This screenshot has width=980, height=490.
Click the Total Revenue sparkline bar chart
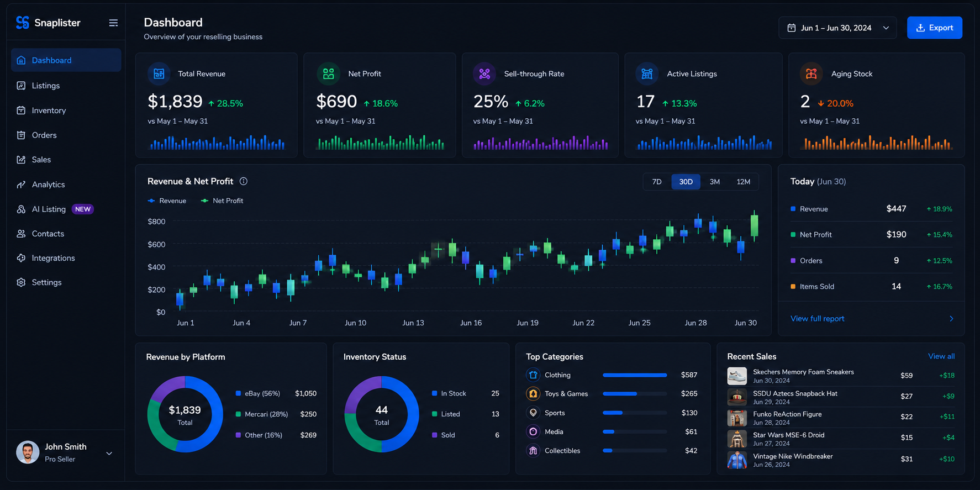pyautogui.click(x=217, y=143)
